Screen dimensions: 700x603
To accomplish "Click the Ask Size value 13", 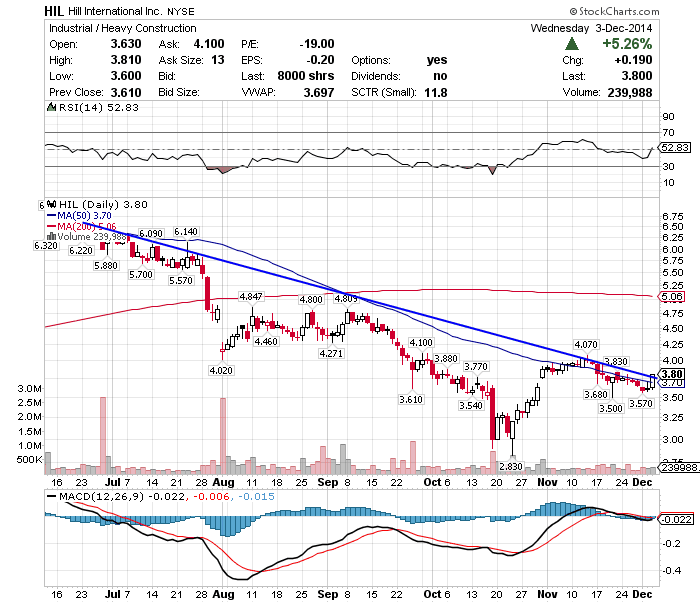I will point(218,60).
